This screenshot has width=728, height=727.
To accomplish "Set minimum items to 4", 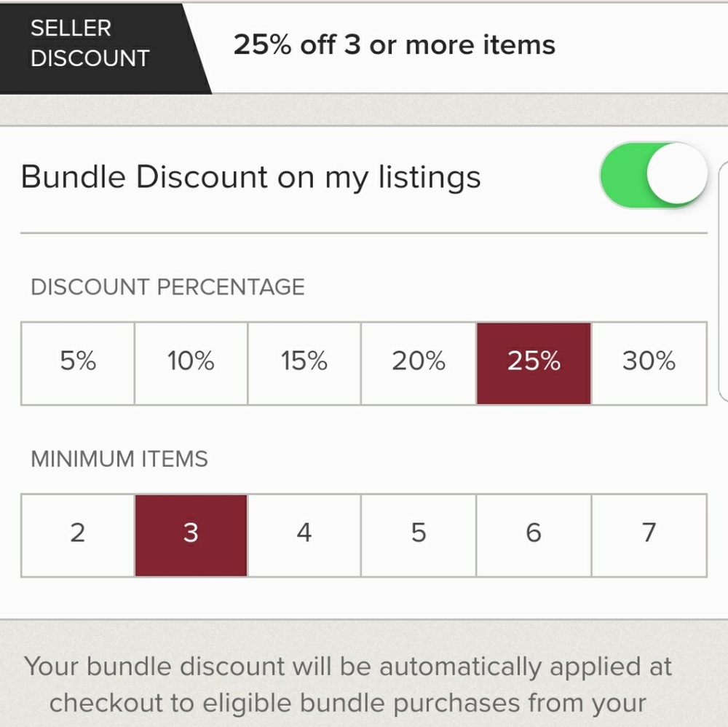I will click(x=304, y=533).
